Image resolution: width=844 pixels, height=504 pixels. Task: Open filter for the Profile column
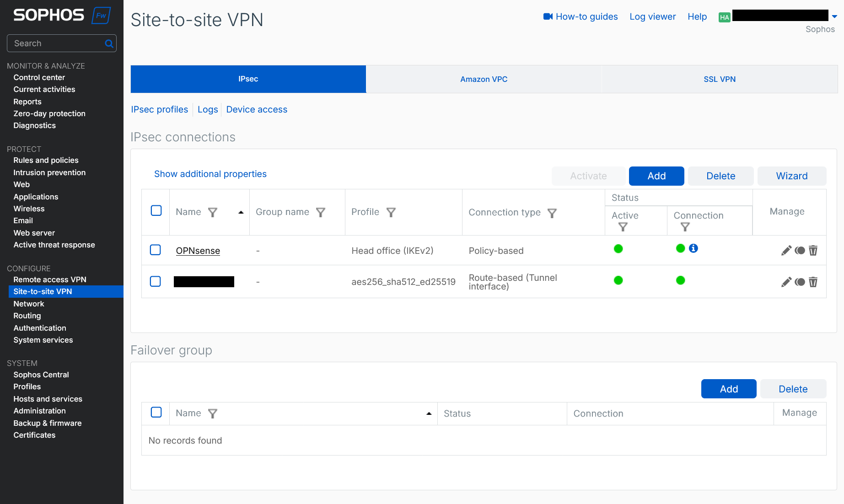tap(391, 212)
